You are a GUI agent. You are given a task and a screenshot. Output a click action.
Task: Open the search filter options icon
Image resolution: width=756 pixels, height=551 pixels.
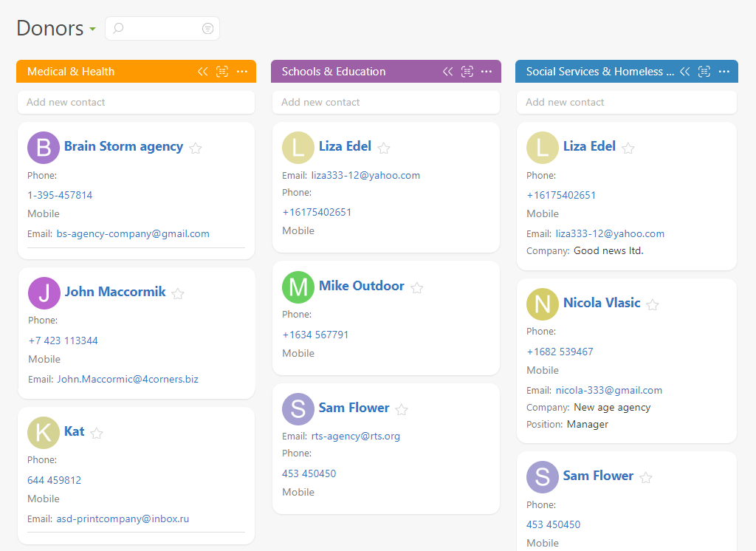pyautogui.click(x=207, y=29)
